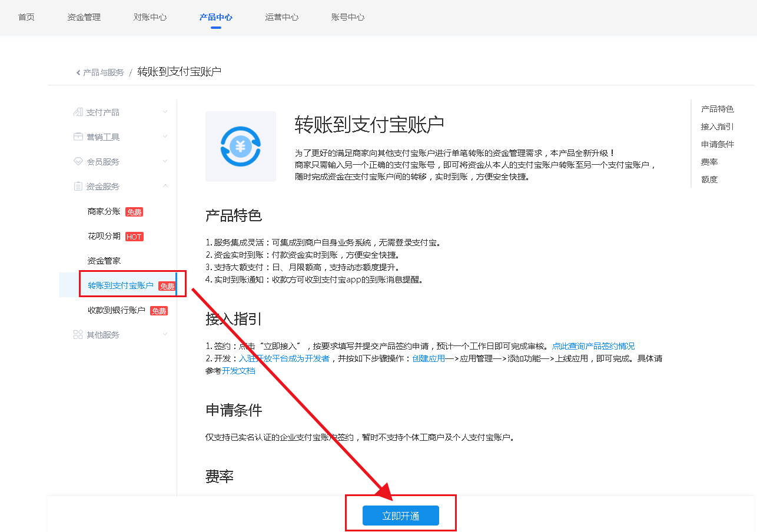The width and height of the screenshot is (757, 532).
Task: Open the 首页 tab
Action: pyautogui.click(x=26, y=17)
